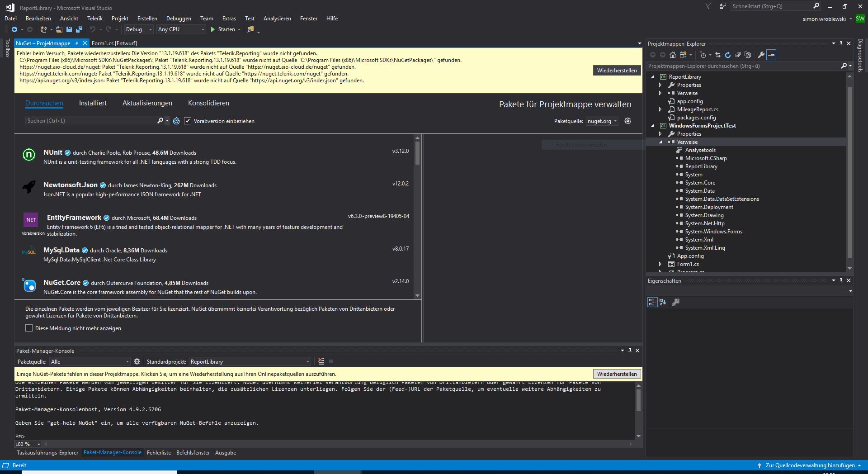Image resolution: width=868 pixels, height=474 pixels.
Task: Click Sync with Active Document icon
Action: click(x=718, y=55)
